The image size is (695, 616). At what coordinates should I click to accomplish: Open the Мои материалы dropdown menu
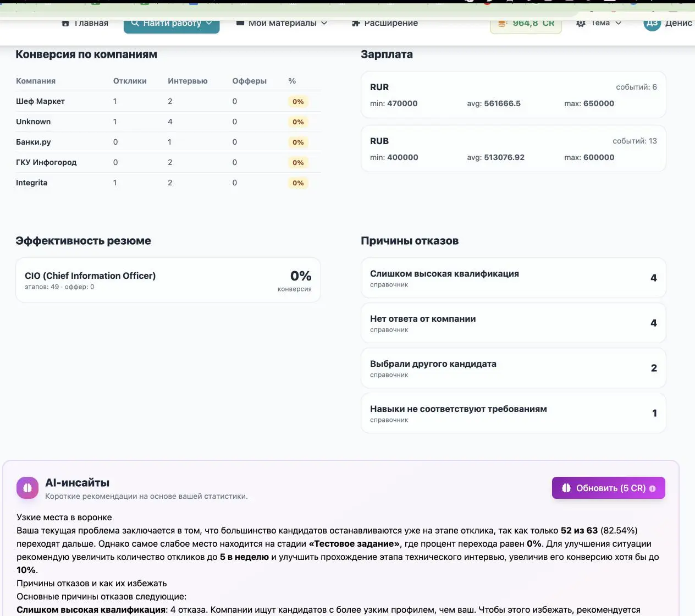point(324,23)
